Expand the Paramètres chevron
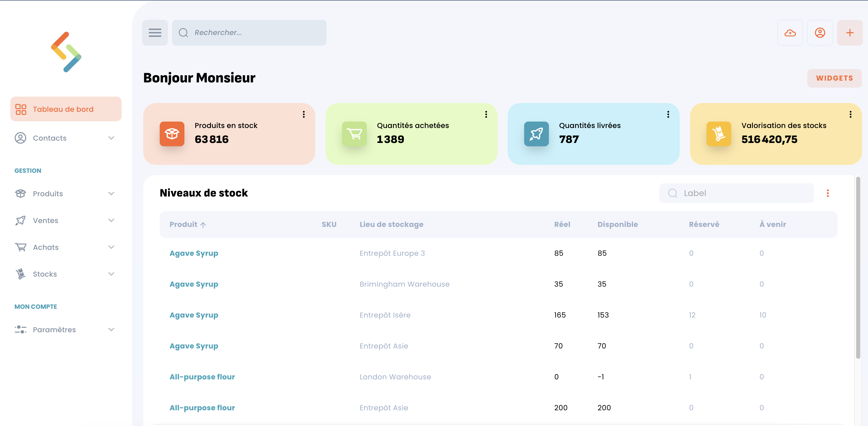This screenshot has width=868, height=426. tap(111, 330)
